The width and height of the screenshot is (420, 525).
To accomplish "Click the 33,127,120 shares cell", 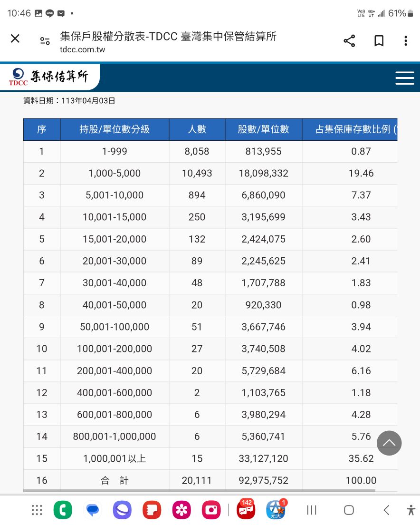I will pyautogui.click(x=264, y=458).
